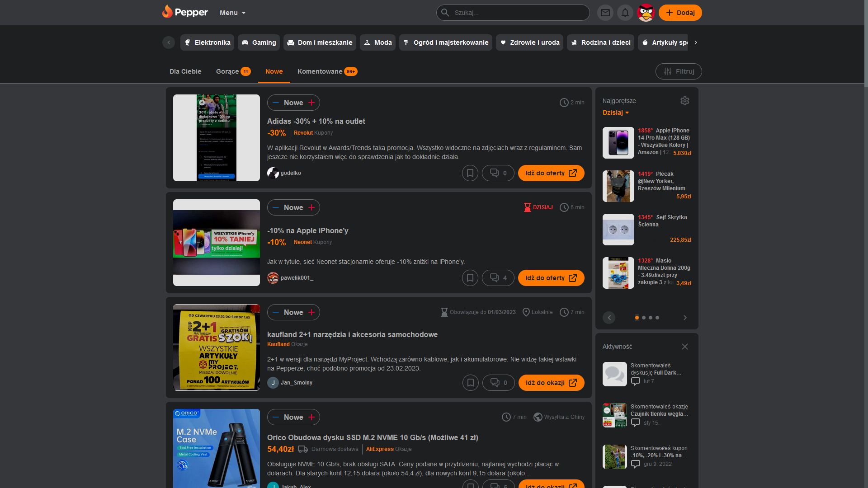Open your profile avatar icon
868x488 pixels.
pos(646,13)
